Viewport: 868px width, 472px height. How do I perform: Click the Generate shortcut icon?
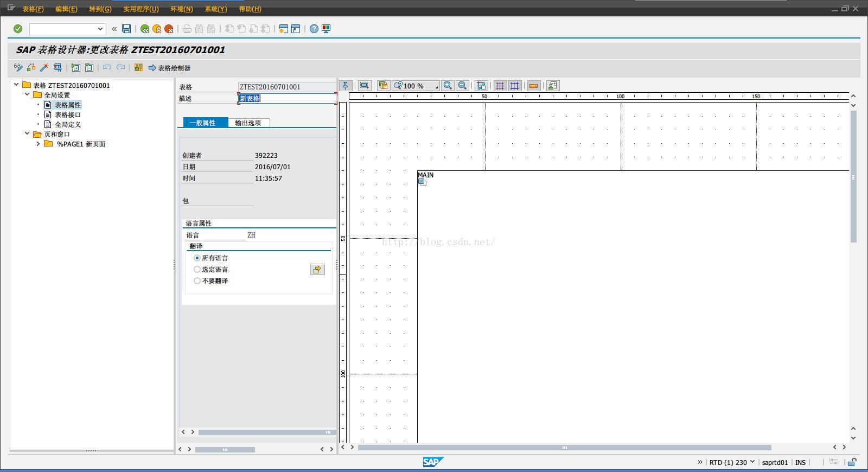point(296,29)
